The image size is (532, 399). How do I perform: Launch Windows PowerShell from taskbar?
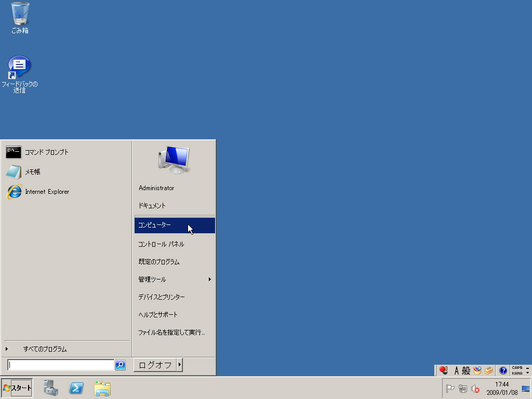click(x=76, y=388)
